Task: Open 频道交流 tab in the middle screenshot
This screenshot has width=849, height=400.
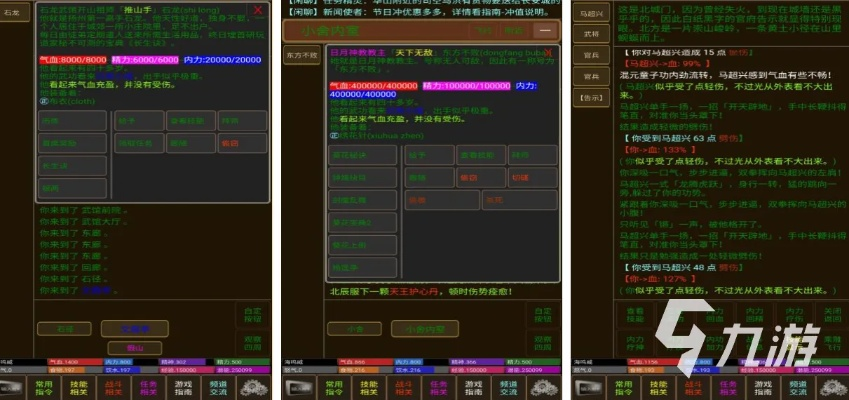Action: pos(508,388)
